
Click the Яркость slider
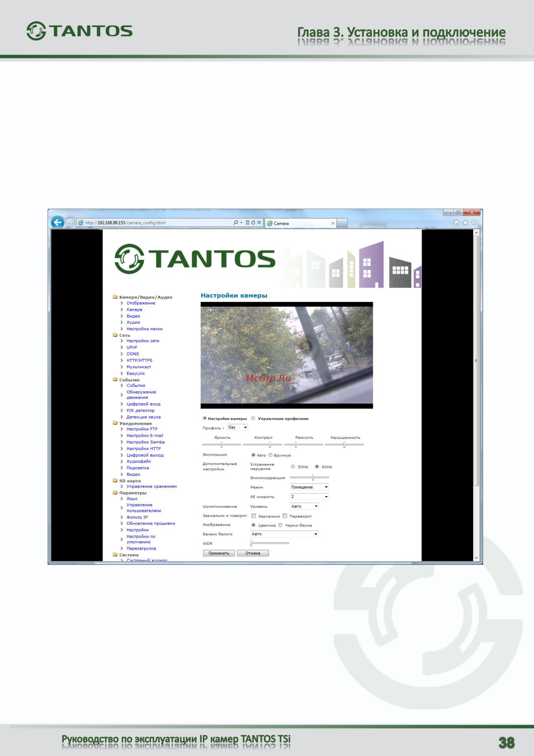tap(221, 445)
